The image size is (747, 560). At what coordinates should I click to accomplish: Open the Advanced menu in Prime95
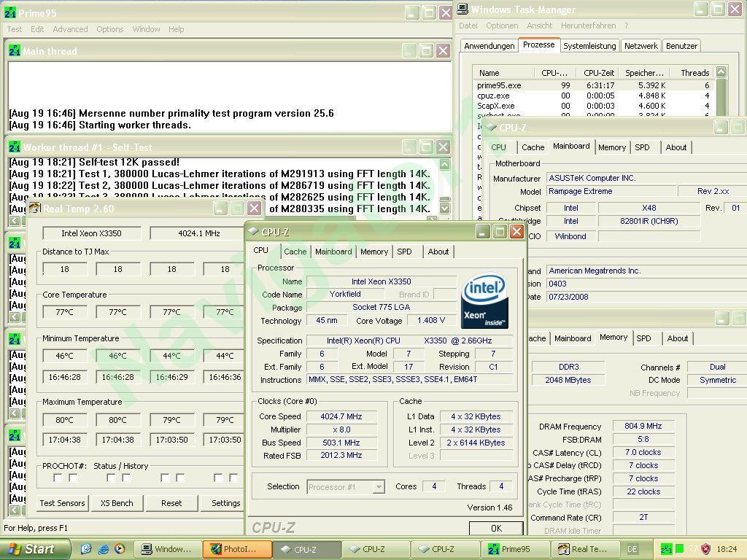[70, 29]
